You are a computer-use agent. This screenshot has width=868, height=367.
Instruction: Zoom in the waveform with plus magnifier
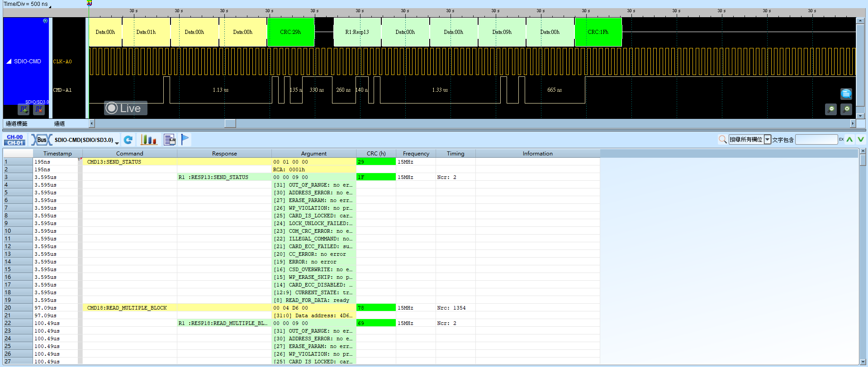tap(846, 109)
